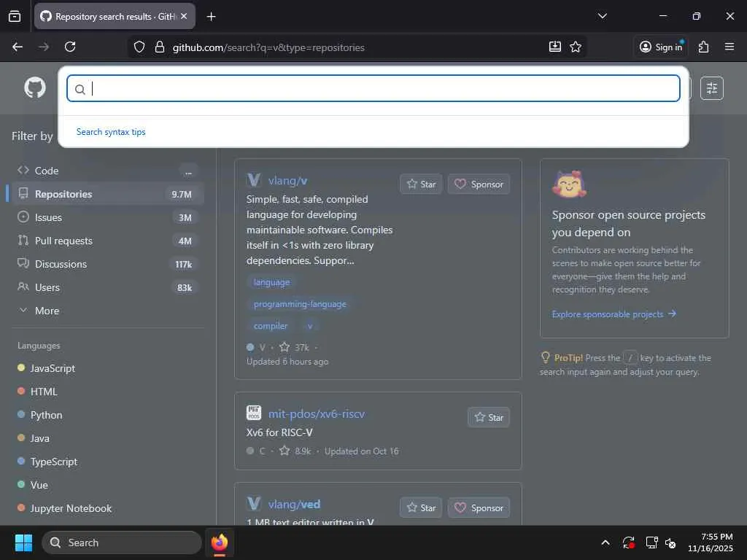Open Search syntax tips link
Screen dimensions: 747x560
coord(111,132)
